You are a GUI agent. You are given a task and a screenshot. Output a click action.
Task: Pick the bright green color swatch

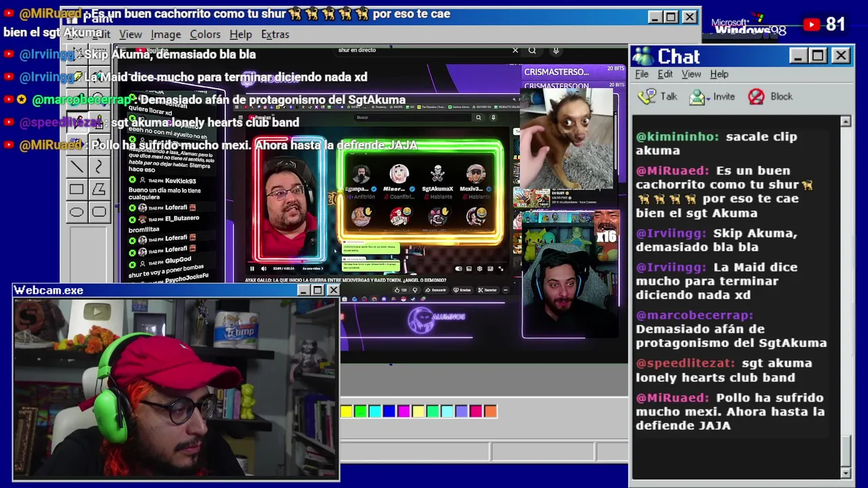(x=361, y=411)
